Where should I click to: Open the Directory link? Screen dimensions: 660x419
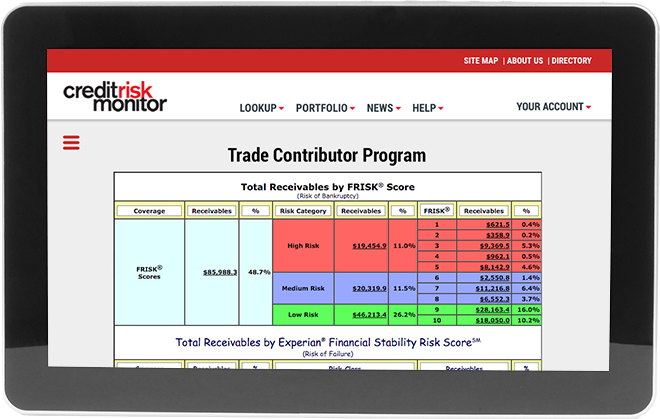[571, 61]
